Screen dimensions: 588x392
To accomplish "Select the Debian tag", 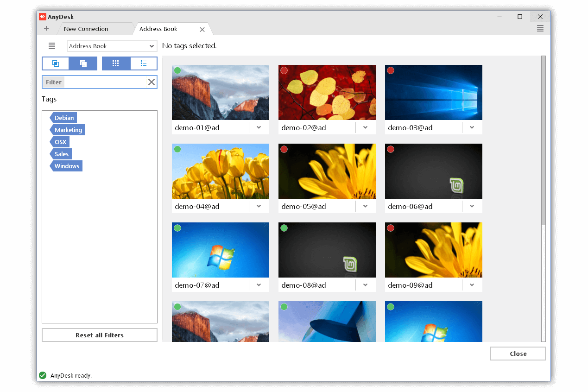I will pyautogui.click(x=63, y=118).
